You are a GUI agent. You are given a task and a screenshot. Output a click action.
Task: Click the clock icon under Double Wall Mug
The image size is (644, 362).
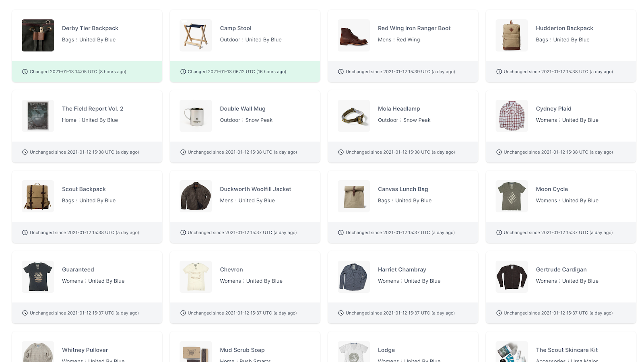(x=183, y=152)
